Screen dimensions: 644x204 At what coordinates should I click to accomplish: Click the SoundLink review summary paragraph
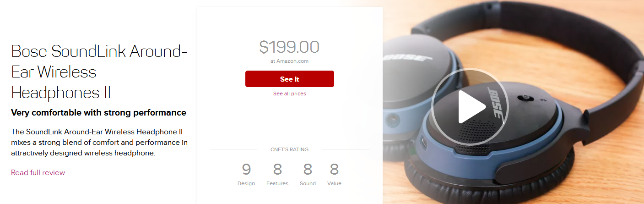99,142
